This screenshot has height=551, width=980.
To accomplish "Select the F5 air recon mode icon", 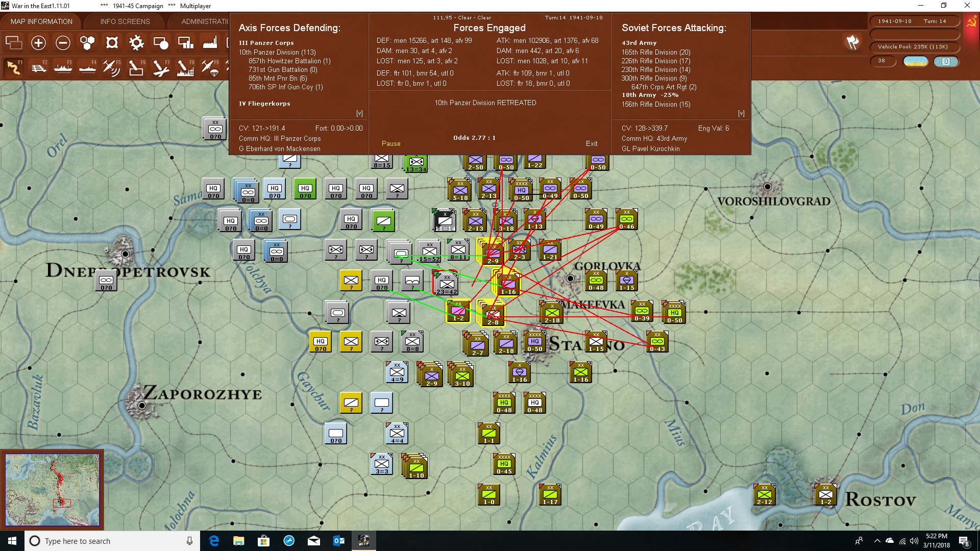I will click(112, 67).
